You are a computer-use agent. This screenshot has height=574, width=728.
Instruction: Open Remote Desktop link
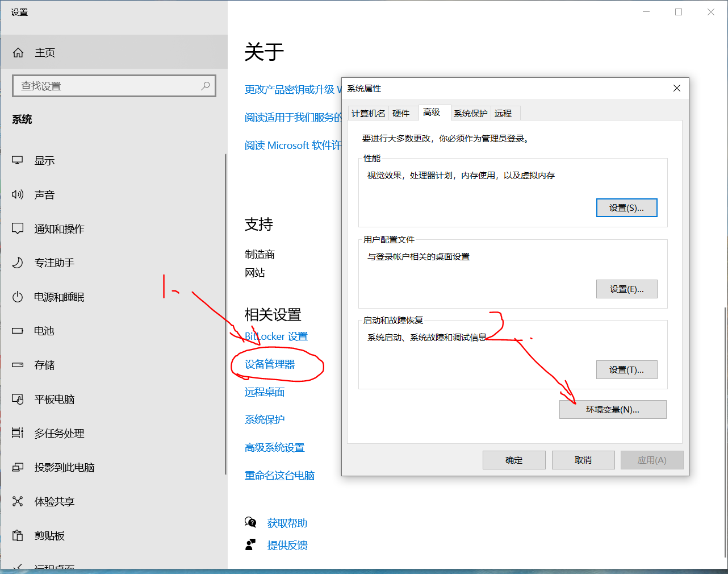point(265,392)
